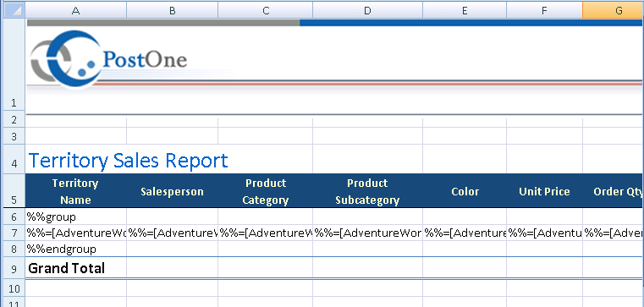Click the Unit Price header cell
644x307 pixels.
point(544,191)
